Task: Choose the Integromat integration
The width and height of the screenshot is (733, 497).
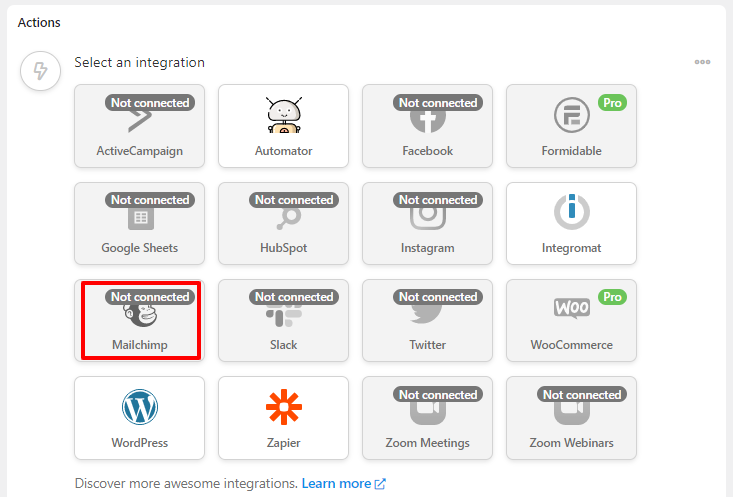Action: click(x=571, y=223)
